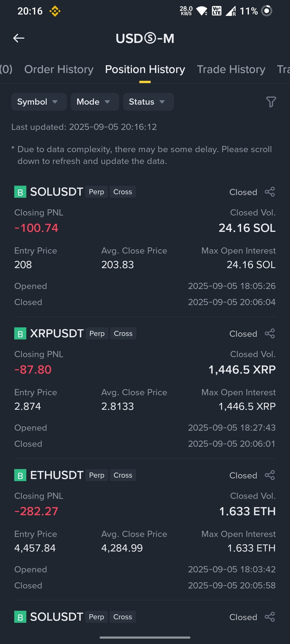Tap the Perp tag on ETHUSDT
Screen dimensions: 290x644
[97, 475]
